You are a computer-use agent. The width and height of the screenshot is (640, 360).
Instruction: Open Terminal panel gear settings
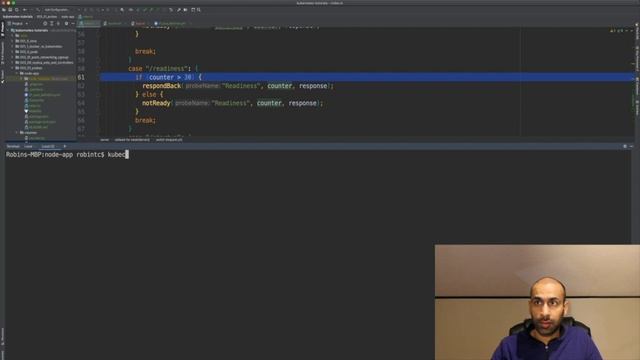[625, 147]
